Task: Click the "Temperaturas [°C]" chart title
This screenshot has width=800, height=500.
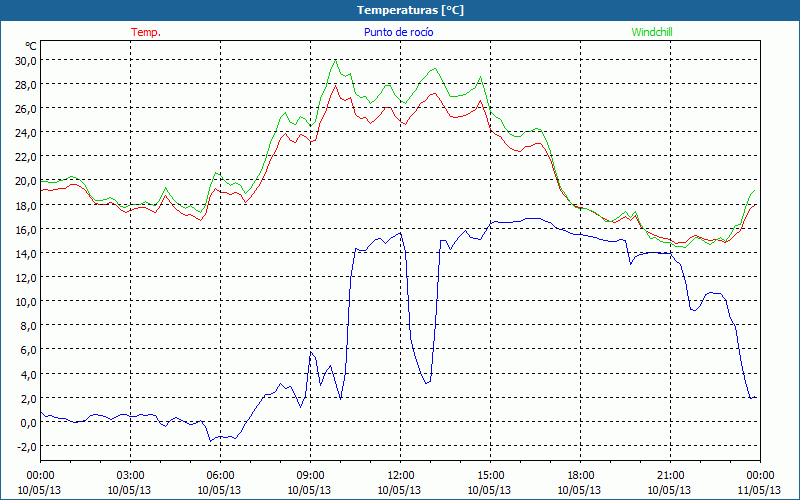Action: click(x=410, y=10)
